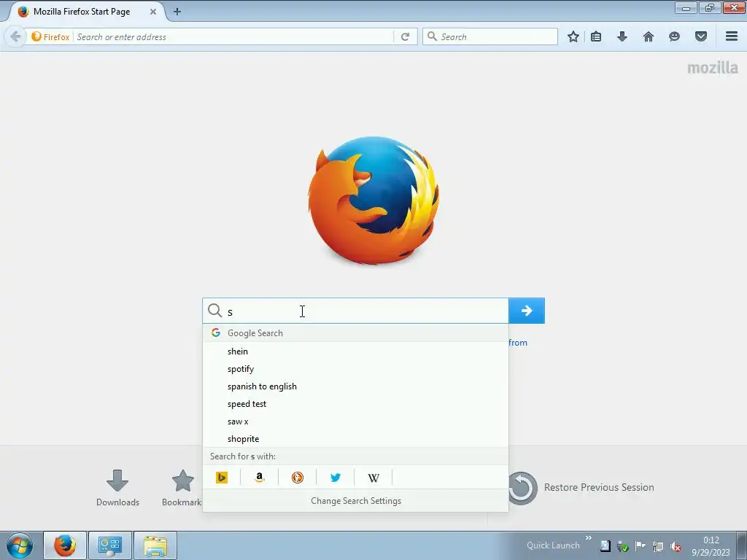Focus the Search or enter address field
Screen dimensions: 747x560
(233, 36)
